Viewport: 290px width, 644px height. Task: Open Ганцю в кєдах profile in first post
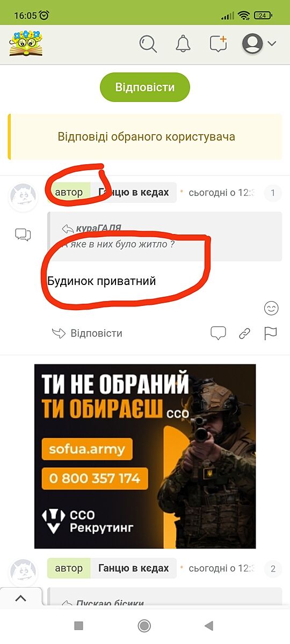point(134,192)
